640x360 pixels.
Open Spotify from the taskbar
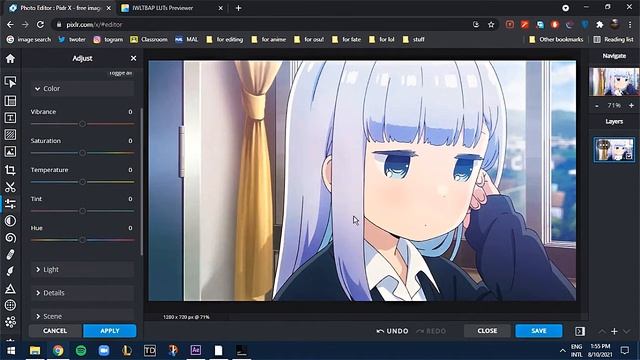(81, 351)
